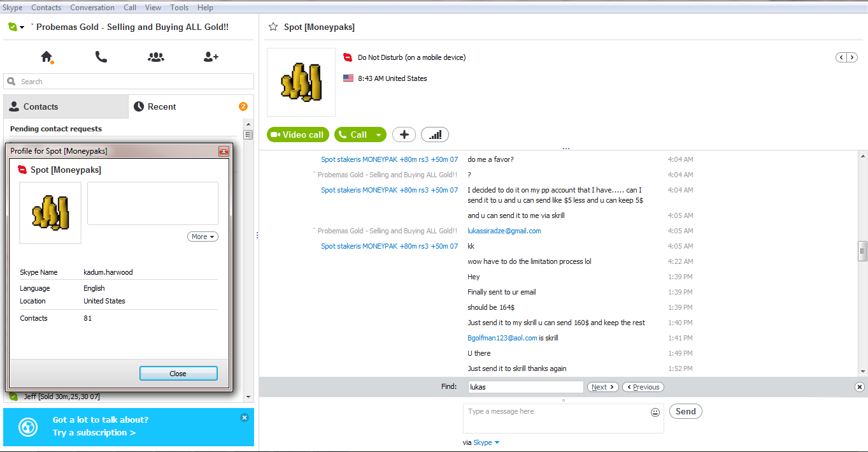This screenshot has width=868, height=452.
Task: Click the header pager right arrow
Action: tap(851, 57)
